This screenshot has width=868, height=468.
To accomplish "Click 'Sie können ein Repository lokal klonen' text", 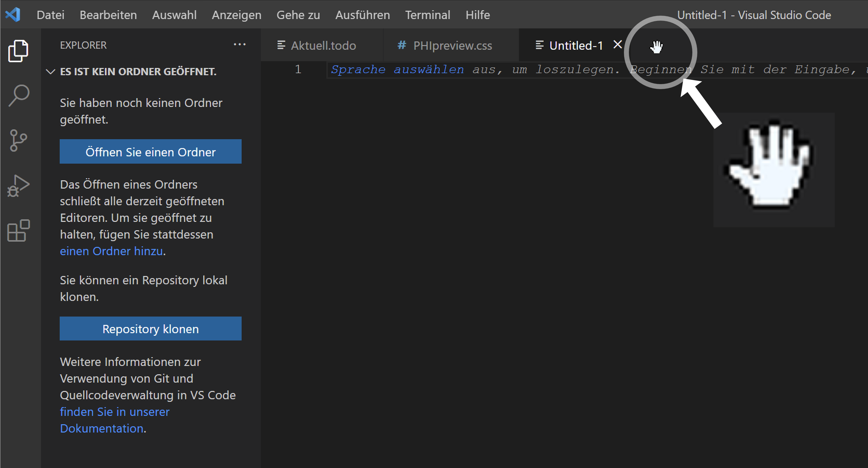I will pos(143,289).
